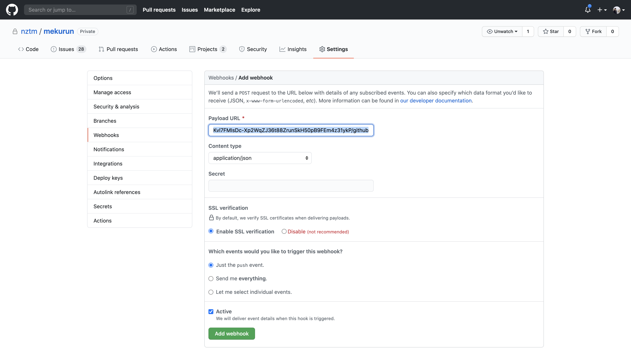This screenshot has width=631, height=364.
Task: Select Disable SSL verification radio
Action: pos(284,232)
